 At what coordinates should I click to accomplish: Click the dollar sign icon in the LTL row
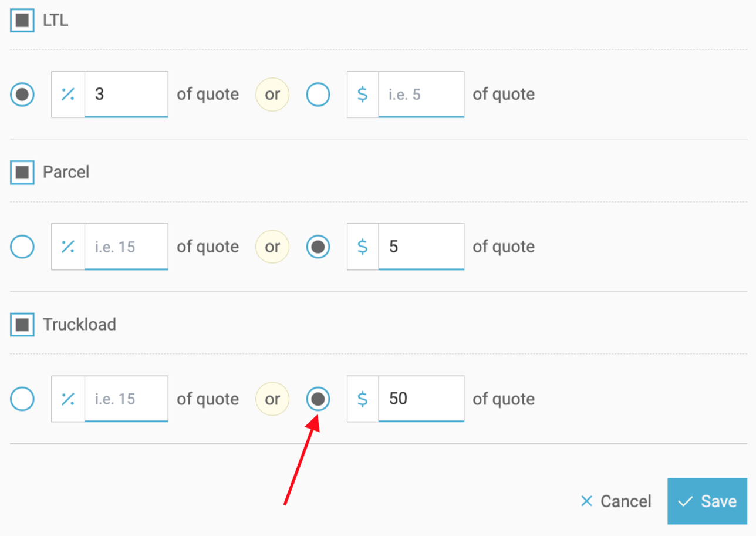coord(363,95)
